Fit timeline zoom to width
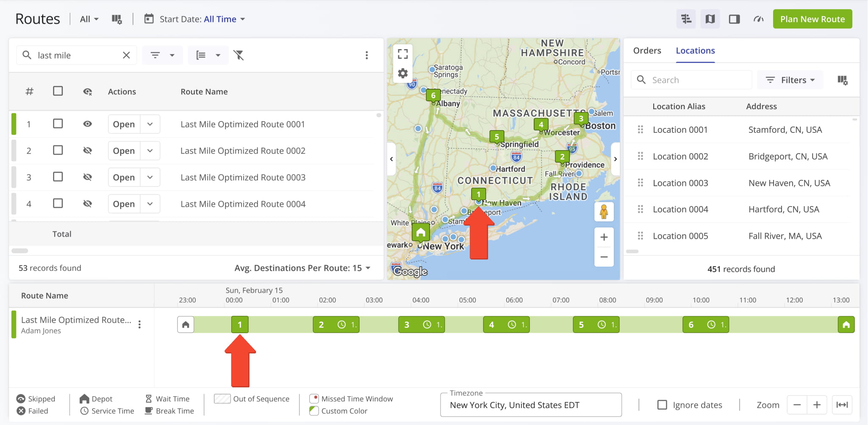 [842, 405]
